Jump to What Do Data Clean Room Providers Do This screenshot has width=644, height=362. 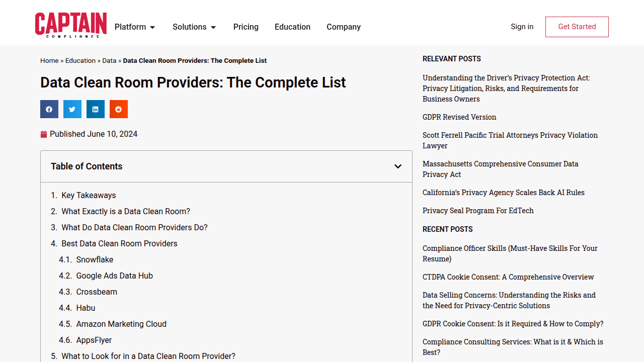point(134,227)
